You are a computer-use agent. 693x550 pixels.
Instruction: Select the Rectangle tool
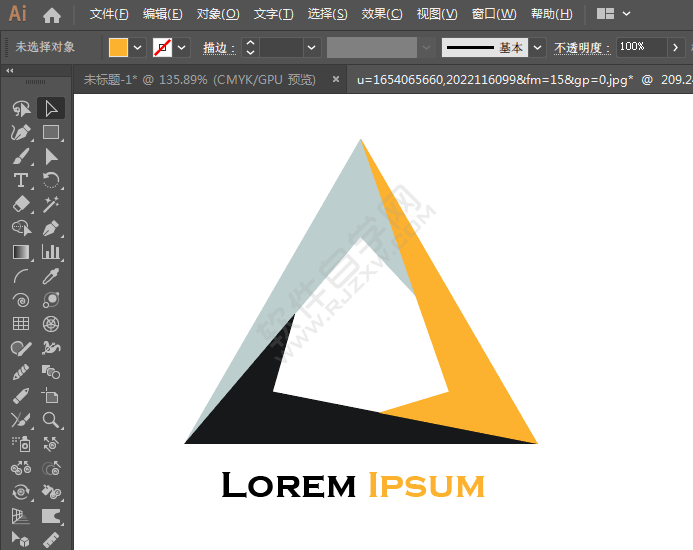[x=50, y=132]
